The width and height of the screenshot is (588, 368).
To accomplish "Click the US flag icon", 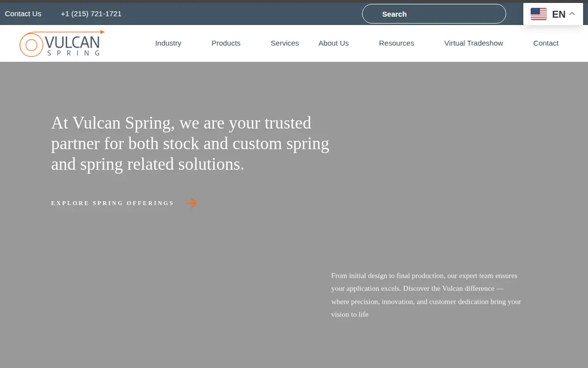I will (x=539, y=14).
